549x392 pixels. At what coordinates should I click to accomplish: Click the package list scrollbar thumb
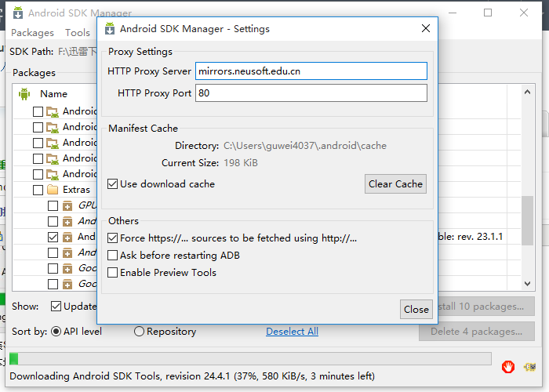(x=527, y=220)
